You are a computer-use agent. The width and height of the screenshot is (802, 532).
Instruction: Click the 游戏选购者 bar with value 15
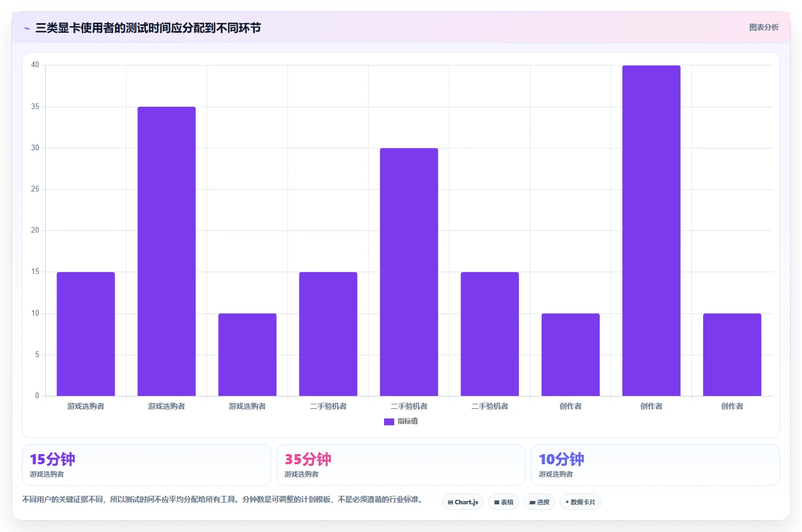[86, 334]
